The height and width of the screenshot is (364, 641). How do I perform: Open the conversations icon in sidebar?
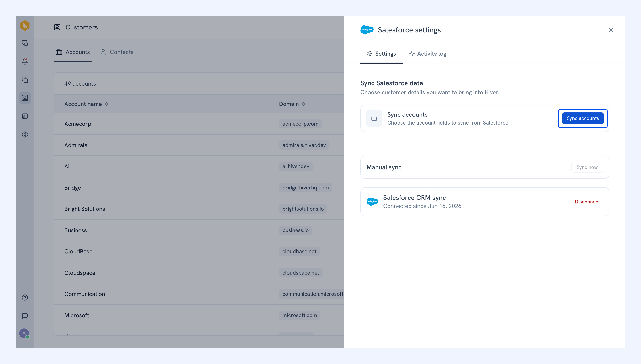click(25, 43)
